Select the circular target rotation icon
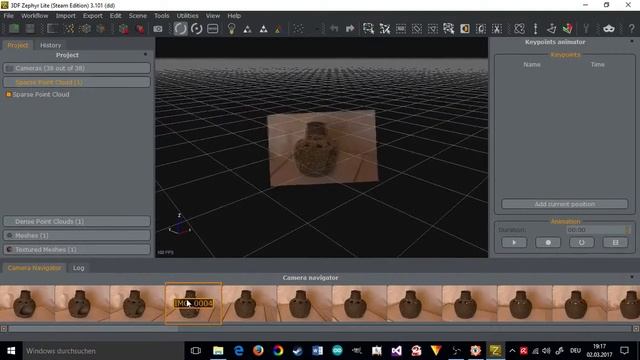 [196, 29]
